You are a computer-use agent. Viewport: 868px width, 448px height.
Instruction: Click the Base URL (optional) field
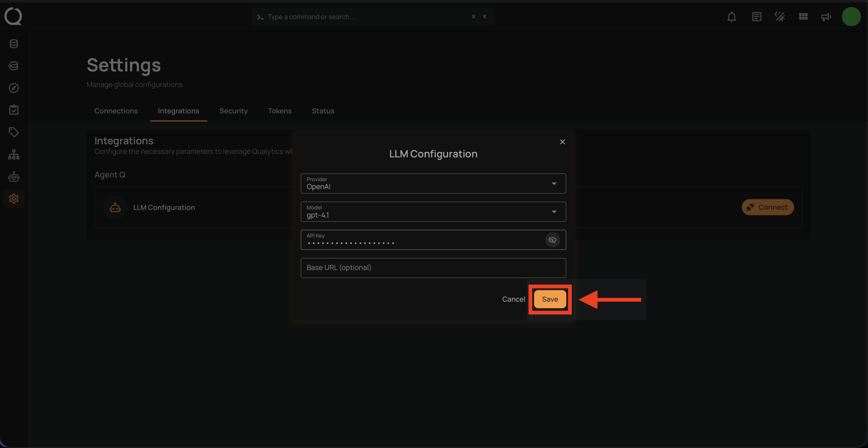point(433,268)
